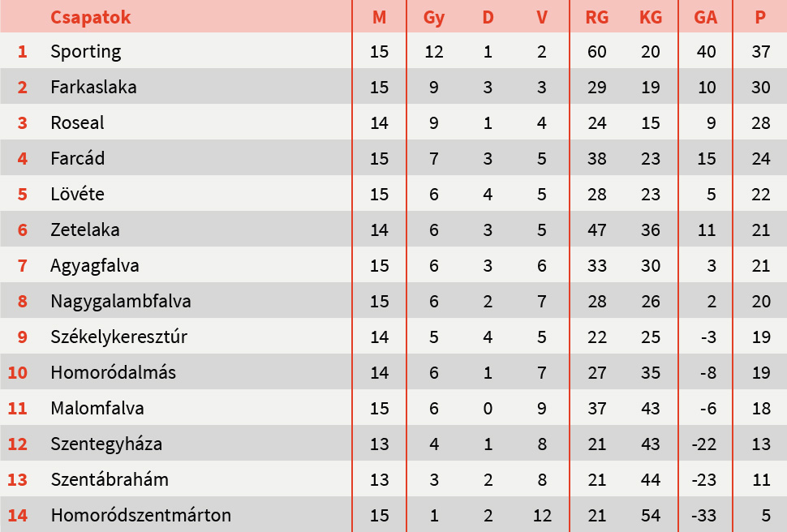The image size is (787, 532).
Task: Click the Homoródszentmárton team name
Action: pos(140,515)
